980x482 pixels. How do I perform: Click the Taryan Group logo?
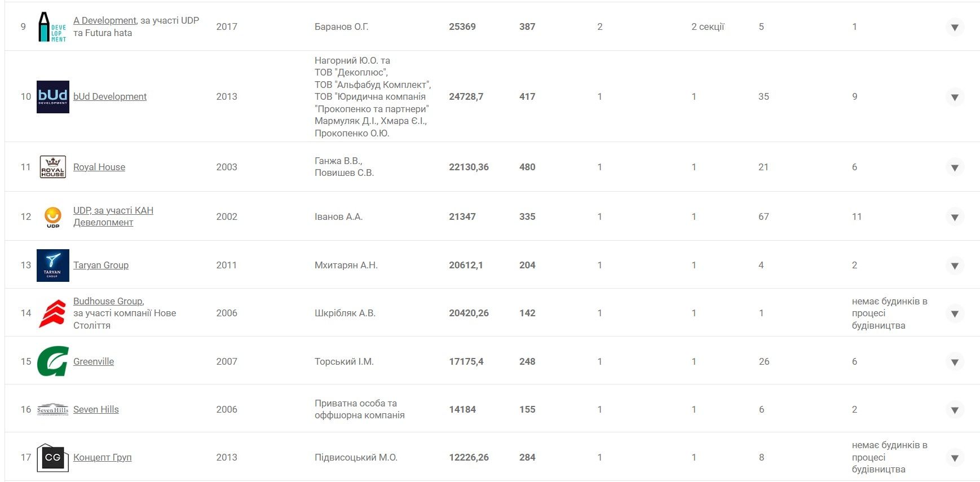point(53,266)
